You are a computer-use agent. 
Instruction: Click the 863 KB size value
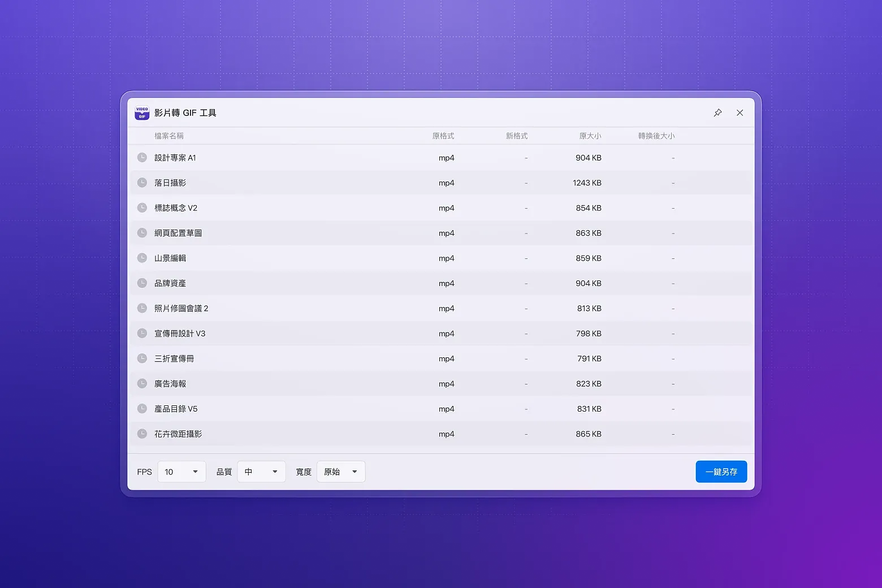589,233
